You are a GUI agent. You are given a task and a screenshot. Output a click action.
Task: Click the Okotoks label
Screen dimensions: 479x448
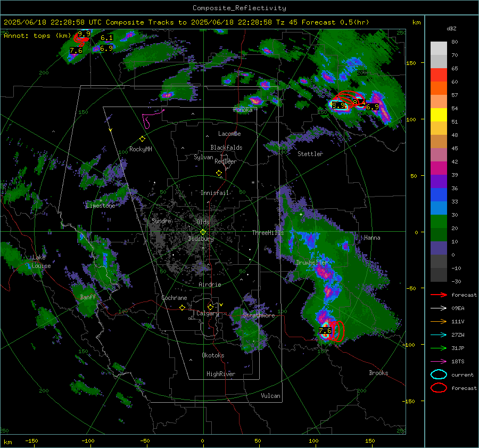point(213,355)
